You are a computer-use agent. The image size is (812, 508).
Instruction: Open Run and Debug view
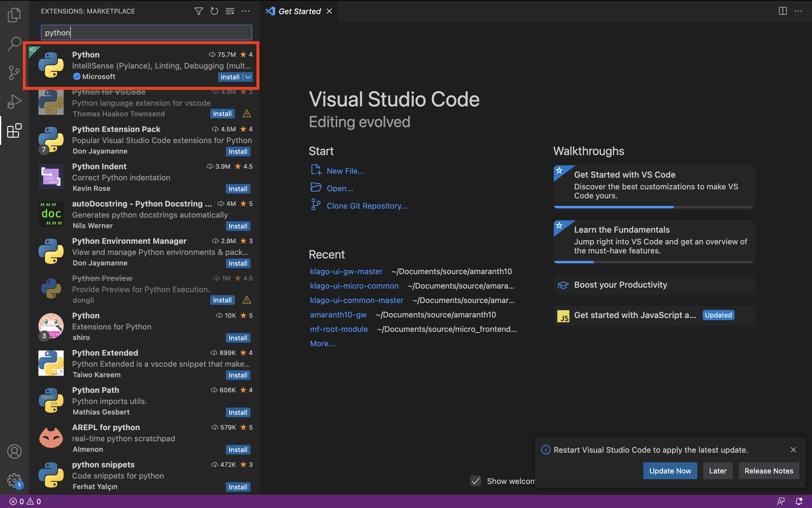pyautogui.click(x=14, y=102)
